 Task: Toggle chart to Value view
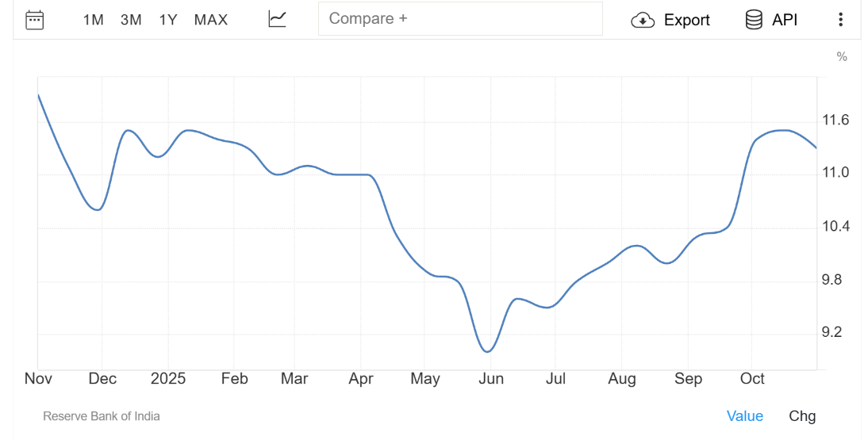pos(745,416)
